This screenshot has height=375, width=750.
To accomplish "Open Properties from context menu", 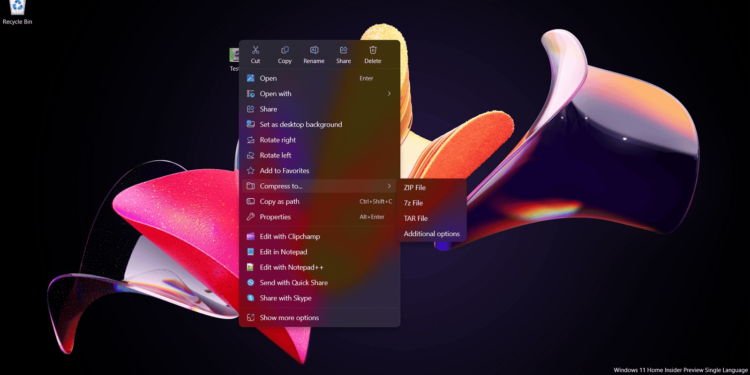I will [320, 217].
